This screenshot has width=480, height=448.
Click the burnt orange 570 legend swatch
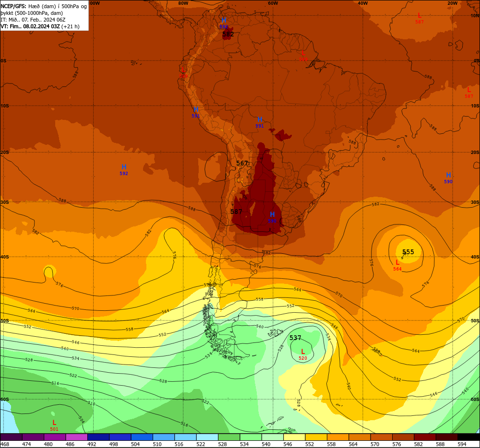tap(381, 437)
